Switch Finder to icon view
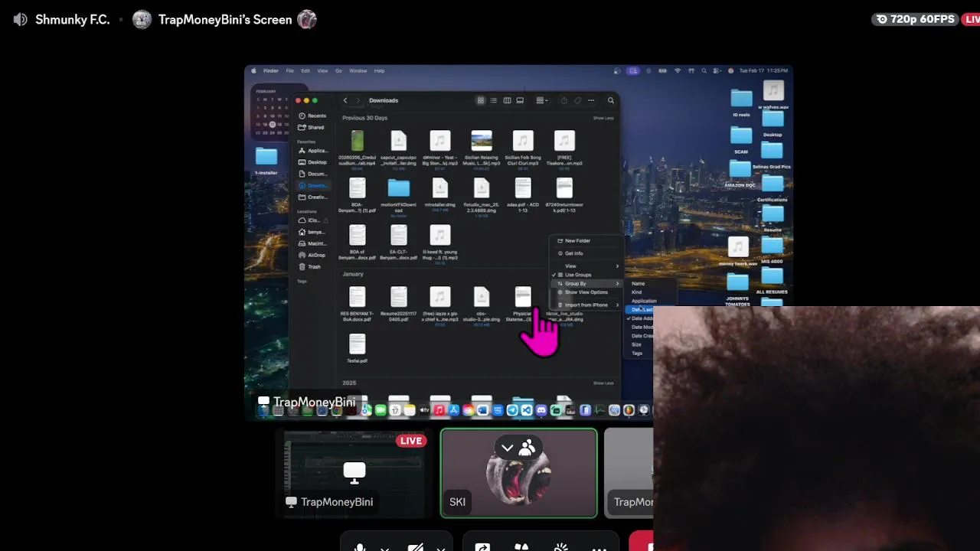Viewport: 980px width, 551px height. click(x=481, y=100)
